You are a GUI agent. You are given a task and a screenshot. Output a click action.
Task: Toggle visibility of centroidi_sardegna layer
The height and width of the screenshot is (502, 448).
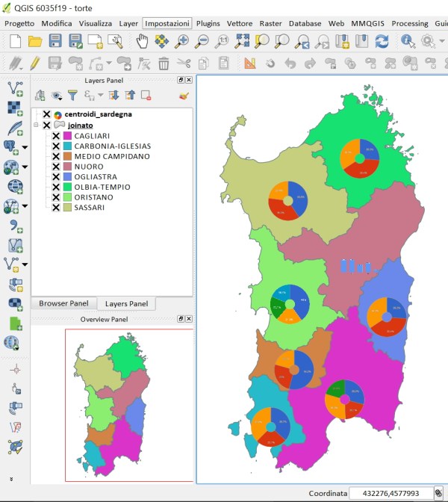tap(46, 114)
